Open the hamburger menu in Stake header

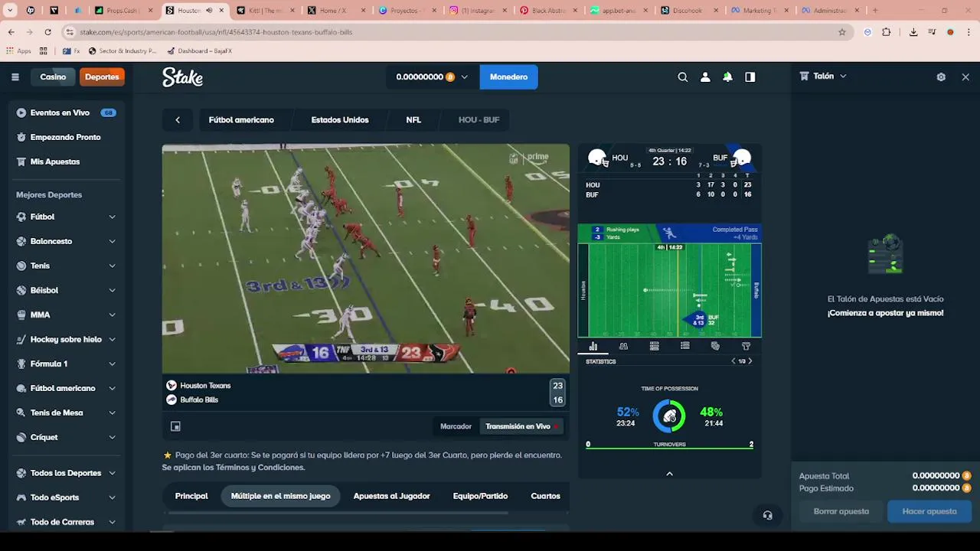click(15, 77)
